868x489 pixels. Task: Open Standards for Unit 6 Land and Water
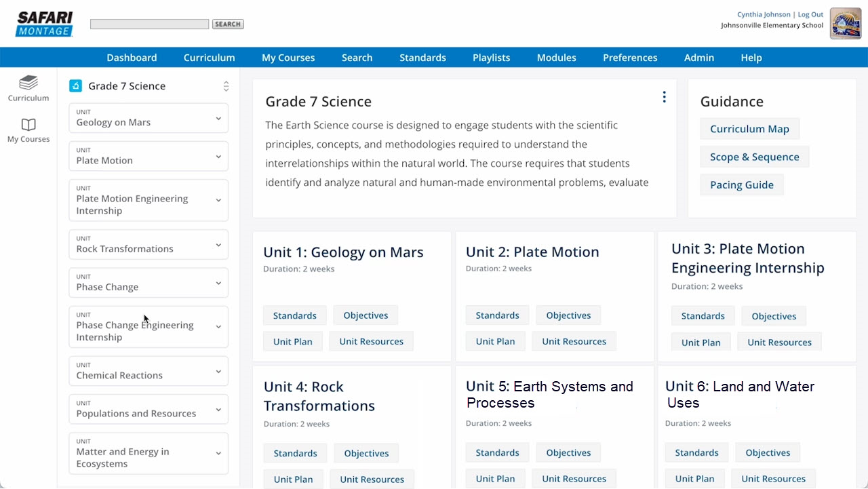point(696,452)
